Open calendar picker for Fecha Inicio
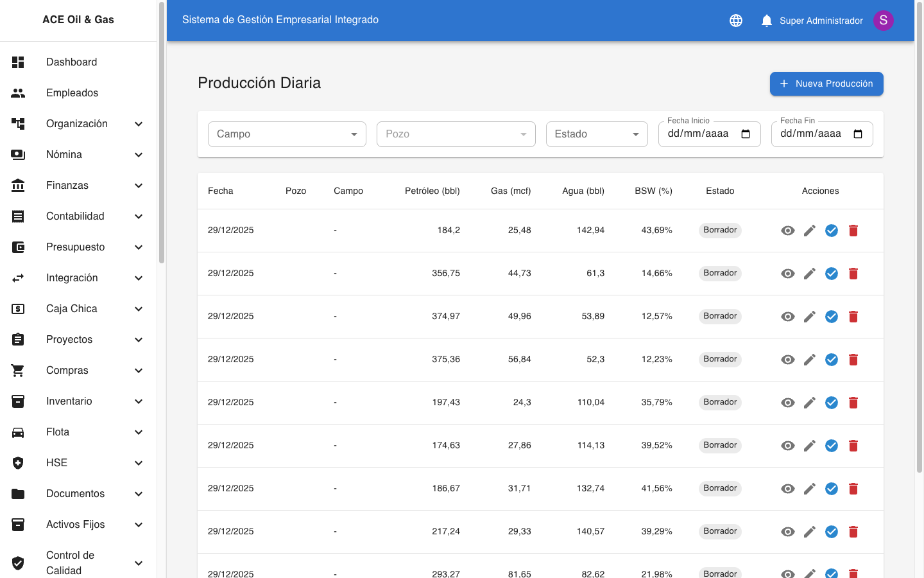This screenshot has height=578, width=924. point(746,134)
